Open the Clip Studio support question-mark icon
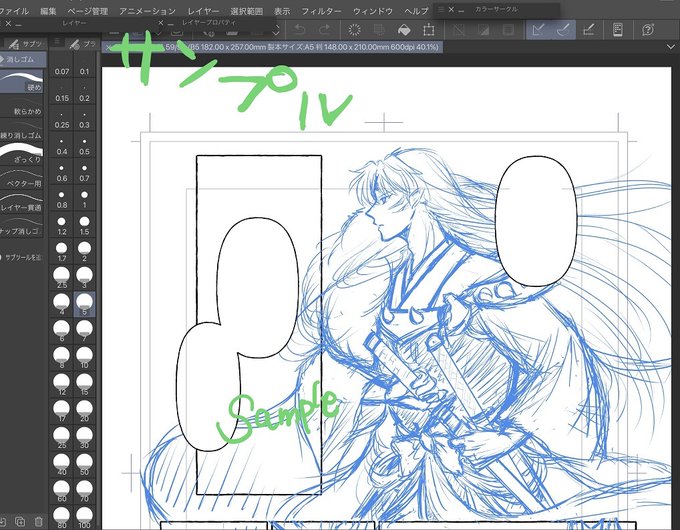The height and width of the screenshot is (530, 680). pos(648,30)
